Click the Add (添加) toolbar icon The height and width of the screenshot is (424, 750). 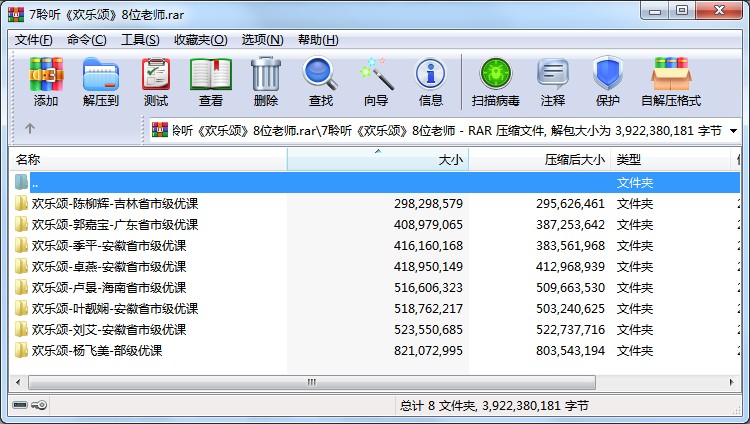(x=46, y=81)
